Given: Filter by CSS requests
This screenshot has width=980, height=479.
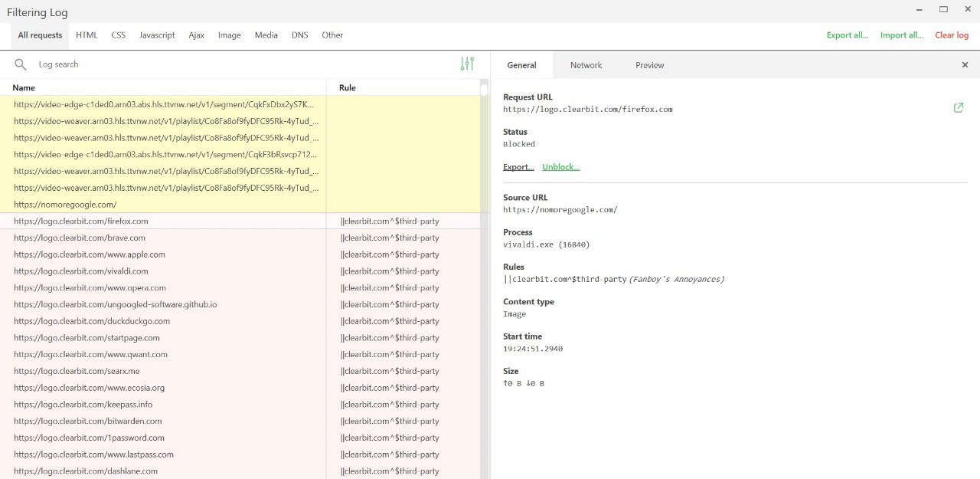Looking at the screenshot, I should click(119, 35).
